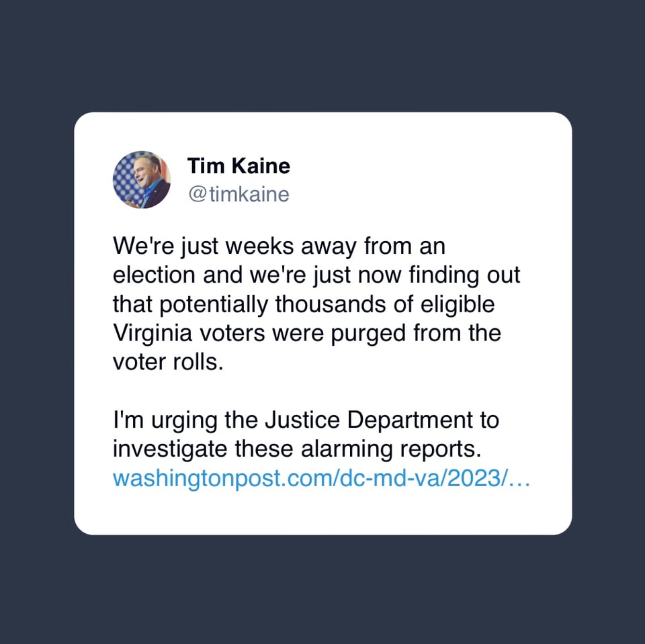
Task: Click the "We're just weeks away" line
Action: click(279, 246)
